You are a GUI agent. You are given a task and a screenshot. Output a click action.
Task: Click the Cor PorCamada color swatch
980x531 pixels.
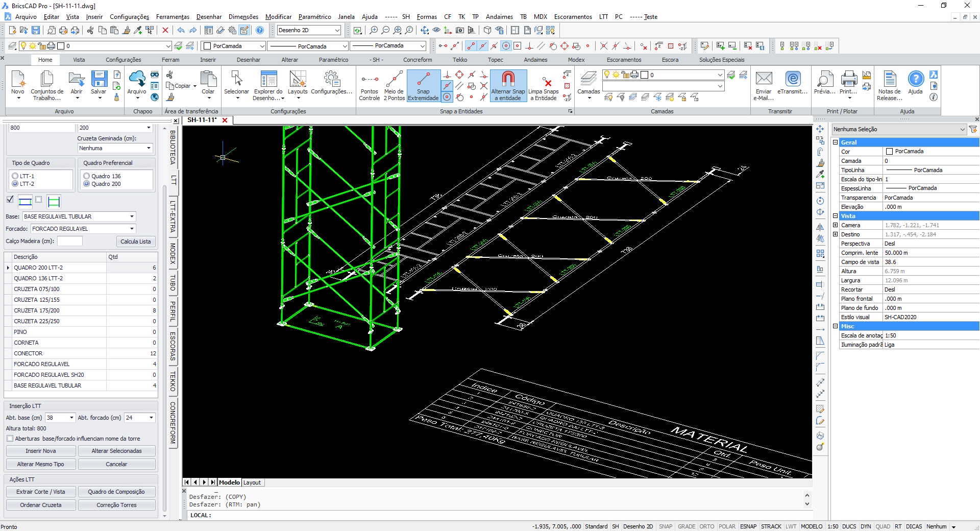[x=889, y=151]
